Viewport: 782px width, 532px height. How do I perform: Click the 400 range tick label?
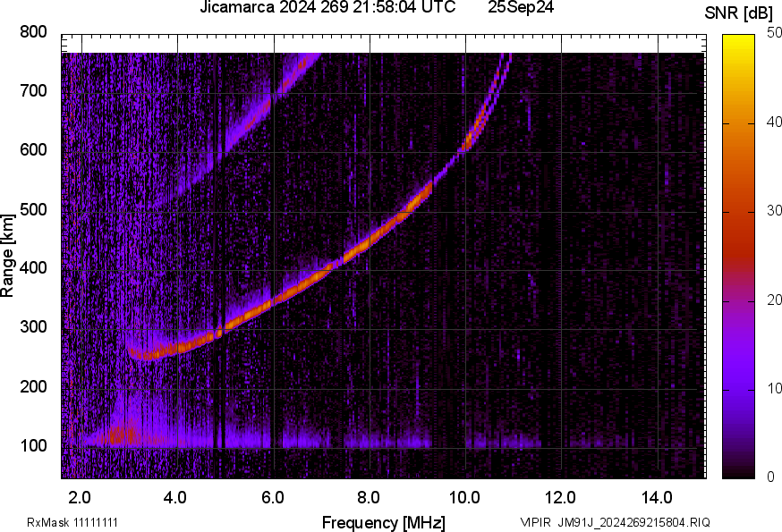pyautogui.click(x=33, y=267)
